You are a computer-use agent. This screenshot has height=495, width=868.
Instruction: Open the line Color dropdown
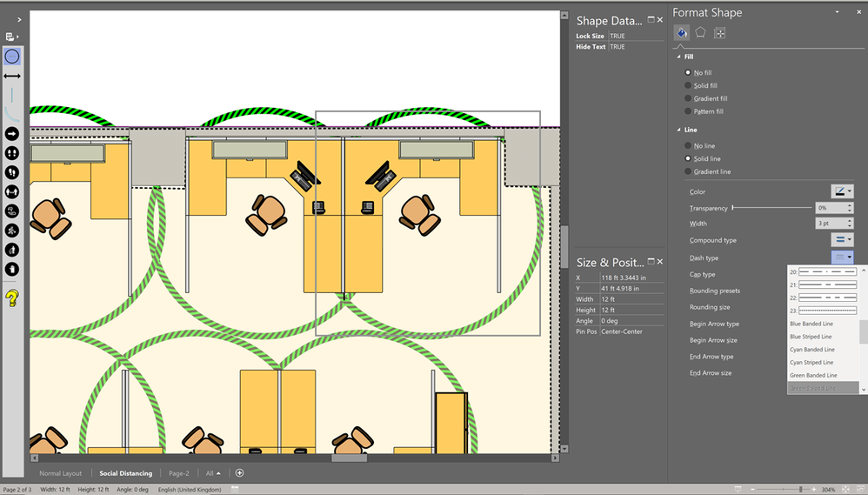point(842,191)
